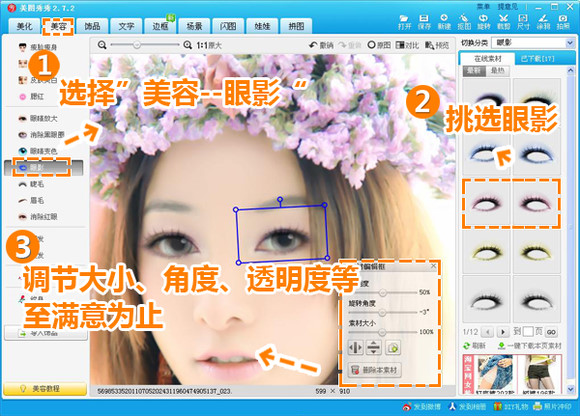Switch to the 娃娃 doll tab
580x416 pixels.
pos(262,26)
